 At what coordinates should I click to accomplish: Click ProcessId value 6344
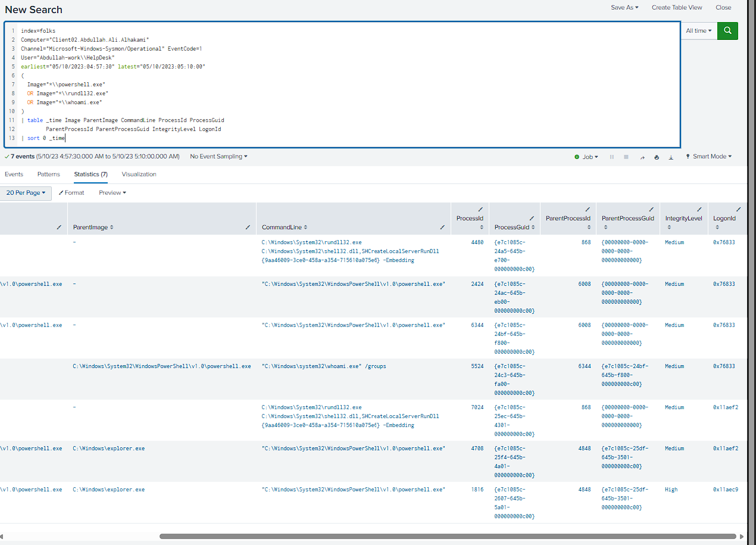click(477, 325)
